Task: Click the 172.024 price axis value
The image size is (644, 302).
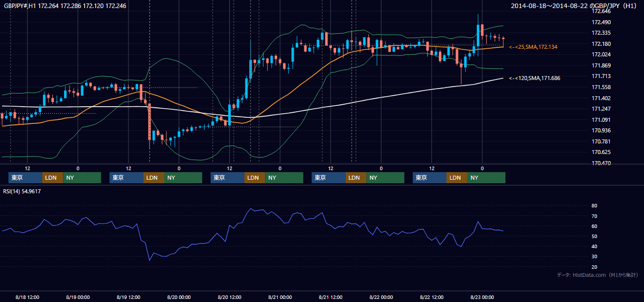Action: point(602,54)
